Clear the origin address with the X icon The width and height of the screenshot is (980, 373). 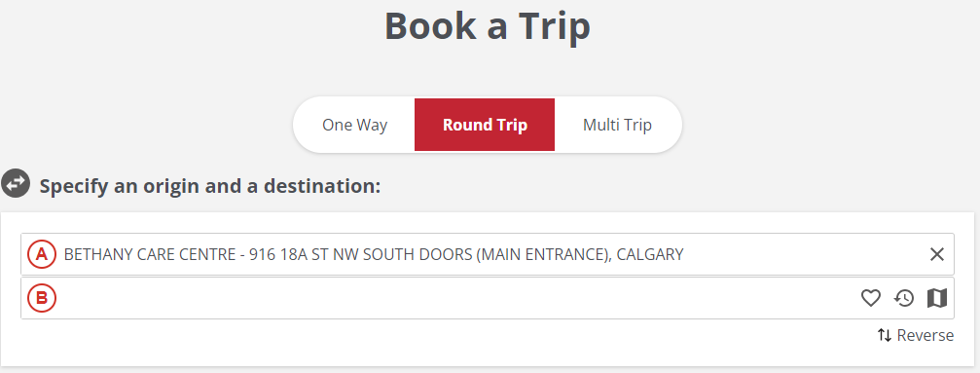[x=936, y=254]
